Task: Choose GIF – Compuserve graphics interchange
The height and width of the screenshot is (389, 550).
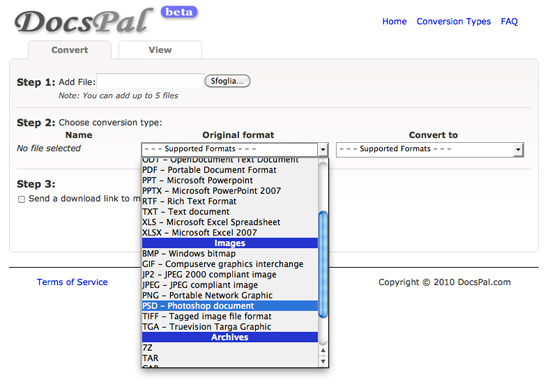Action: click(x=230, y=264)
